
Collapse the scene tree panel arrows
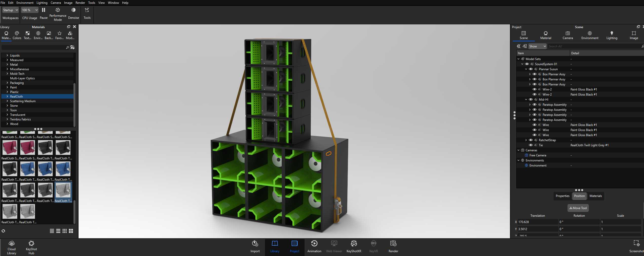[x=519, y=46]
